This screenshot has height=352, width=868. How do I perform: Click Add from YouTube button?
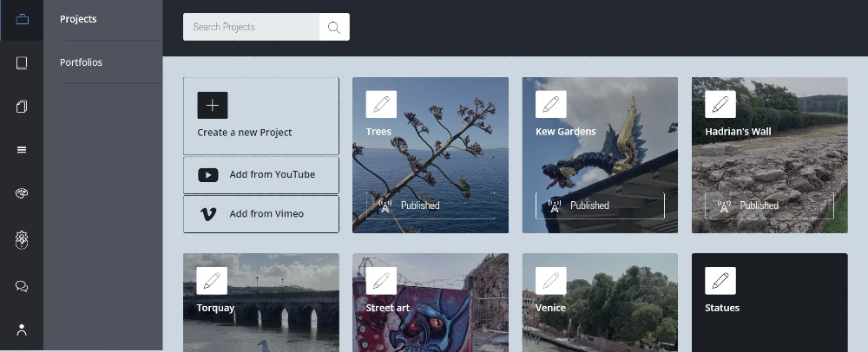(x=261, y=175)
